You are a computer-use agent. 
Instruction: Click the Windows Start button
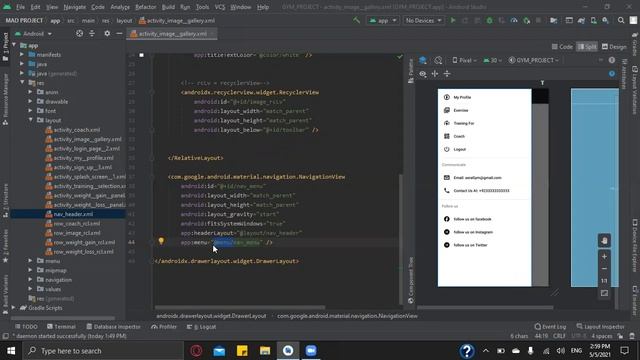pos(11,351)
